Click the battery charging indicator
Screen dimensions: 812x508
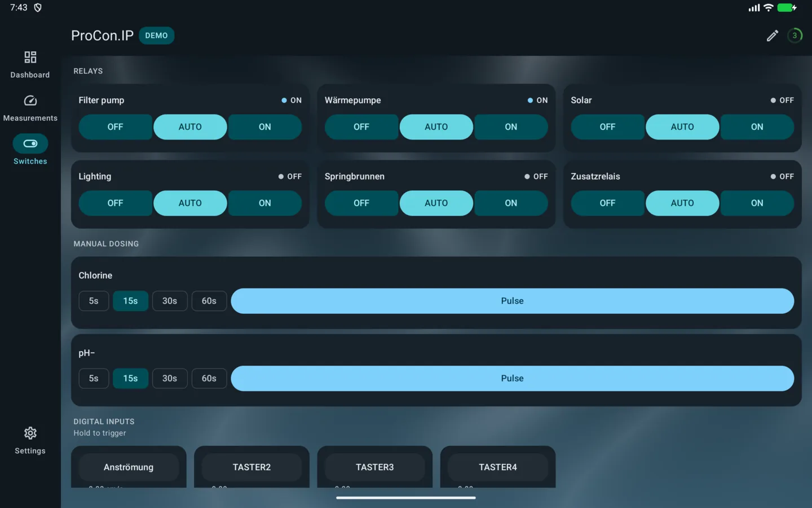[x=787, y=7]
